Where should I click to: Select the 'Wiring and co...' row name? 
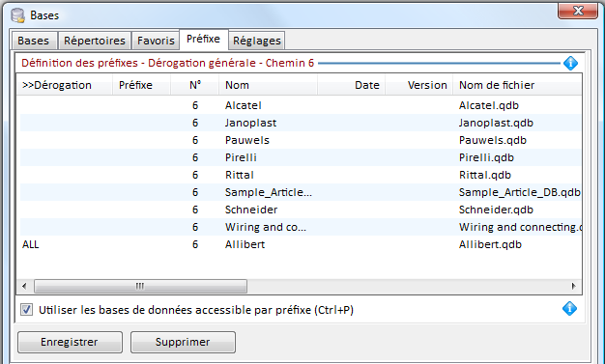266,227
